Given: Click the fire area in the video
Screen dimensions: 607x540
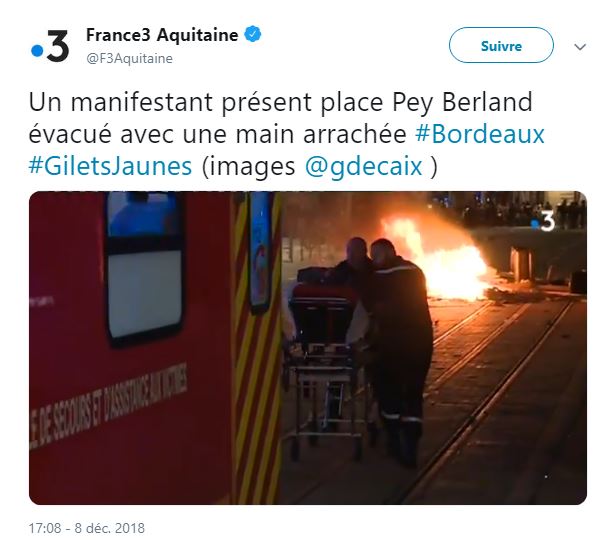Looking at the screenshot, I should (x=437, y=260).
